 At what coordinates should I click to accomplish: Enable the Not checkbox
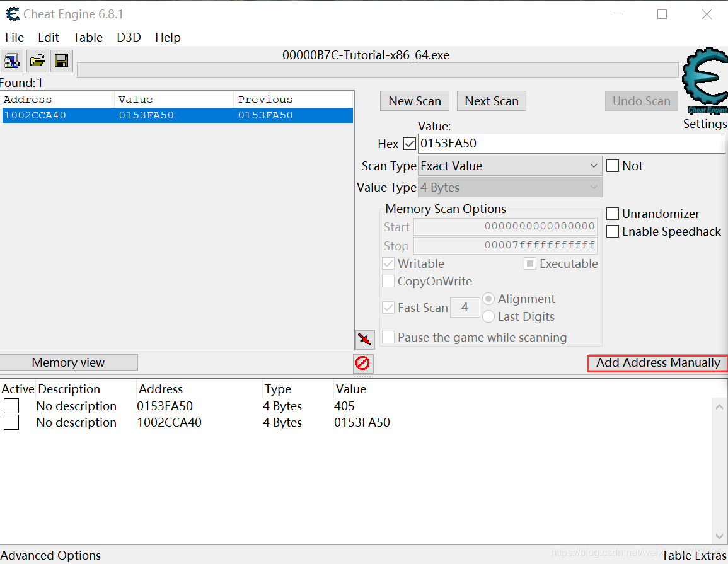click(613, 166)
